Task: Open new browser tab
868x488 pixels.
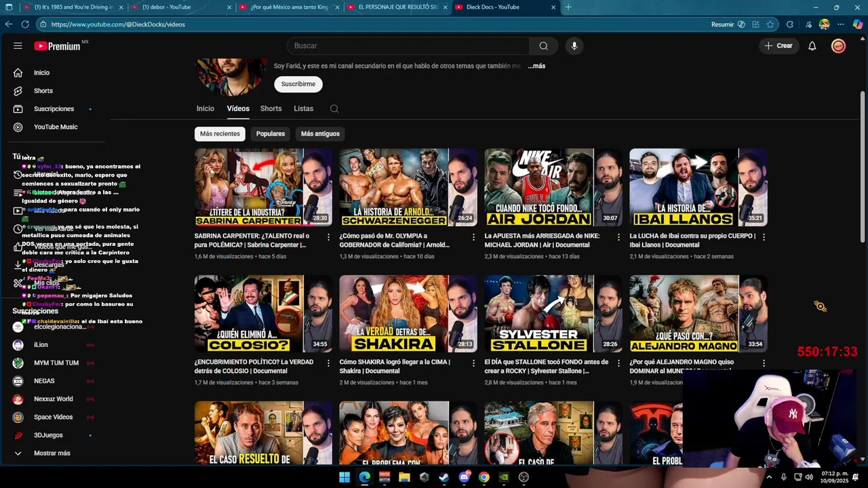Action: [568, 7]
